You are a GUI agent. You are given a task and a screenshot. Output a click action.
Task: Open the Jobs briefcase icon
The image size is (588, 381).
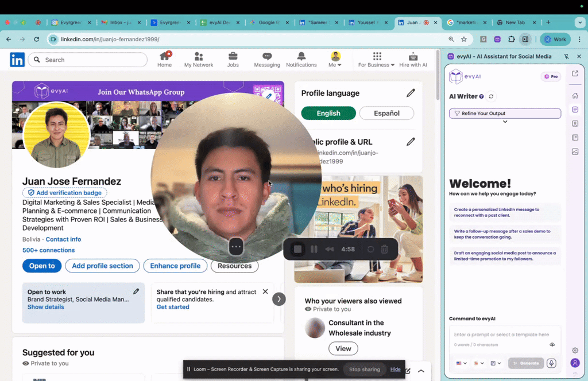click(x=233, y=60)
